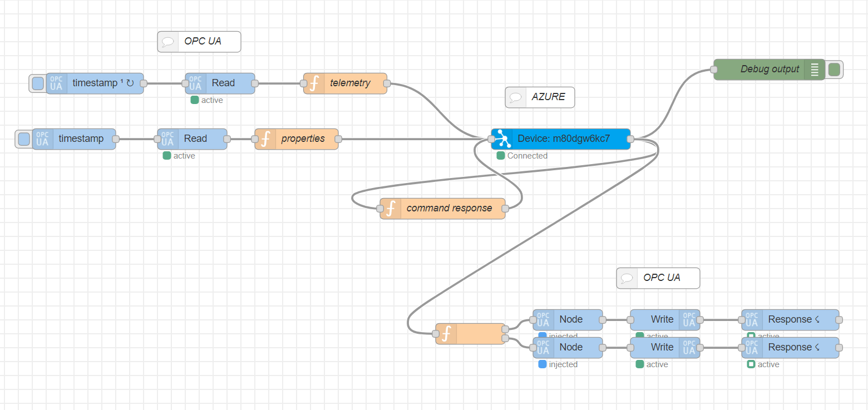Click the OPC UA icon on the upper Read node
868x410 pixels.
[195, 83]
